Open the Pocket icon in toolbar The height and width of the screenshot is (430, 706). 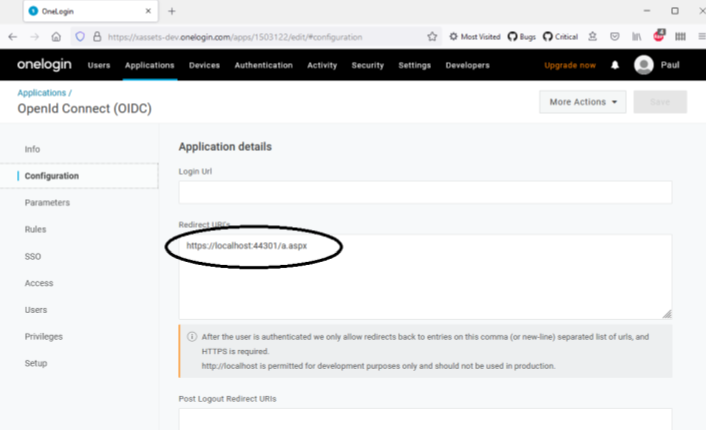click(x=615, y=37)
